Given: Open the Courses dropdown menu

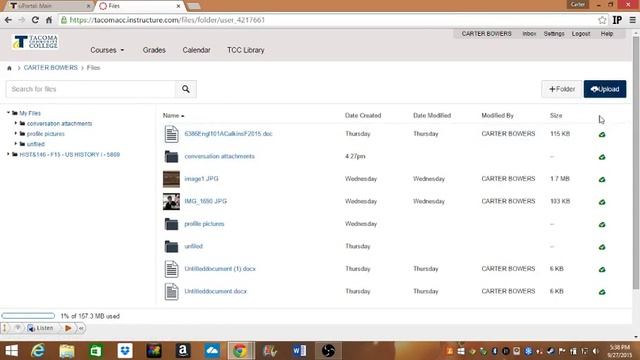Looking at the screenshot, I should click(x=107, y=50).
